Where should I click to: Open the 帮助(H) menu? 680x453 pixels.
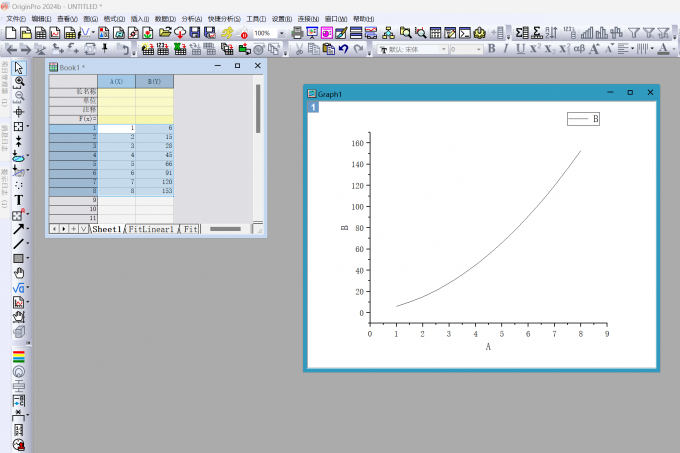pyautogui.click(x=363, y=19)
